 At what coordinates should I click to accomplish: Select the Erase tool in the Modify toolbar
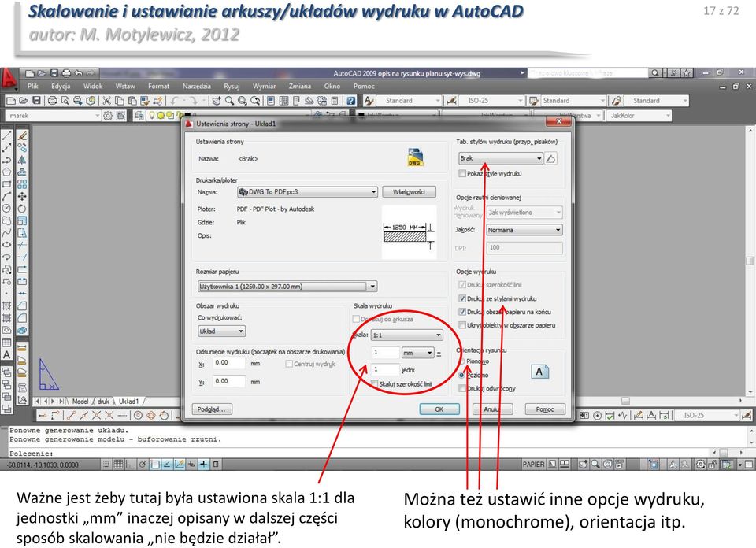coord(22,135)
